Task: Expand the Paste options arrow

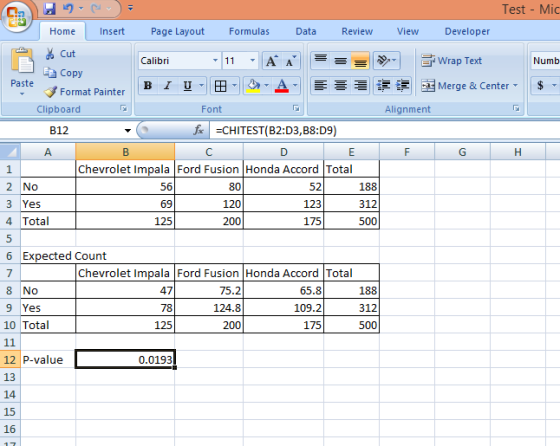Action: click(x=22, y=94)
